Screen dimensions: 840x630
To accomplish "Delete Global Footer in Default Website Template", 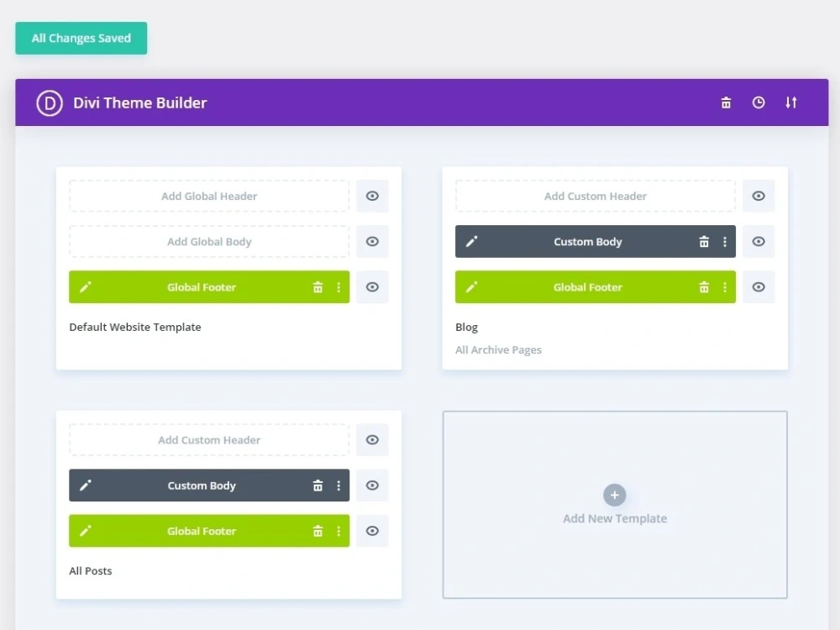I will tap(318, 287).
